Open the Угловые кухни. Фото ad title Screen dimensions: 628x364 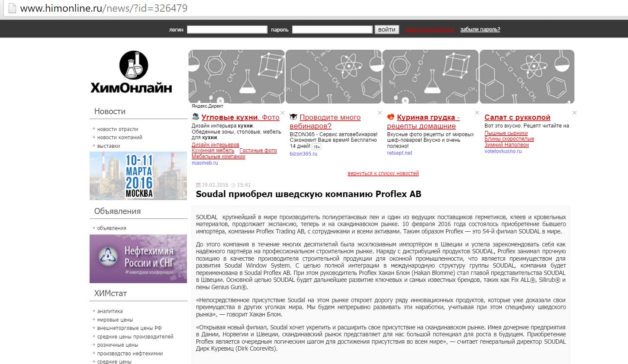point(240,117)
